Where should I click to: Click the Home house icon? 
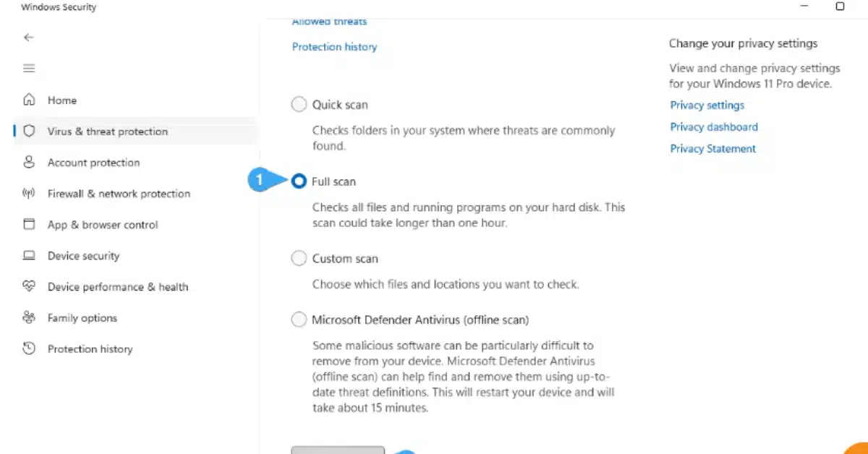(x=29, y=100)
